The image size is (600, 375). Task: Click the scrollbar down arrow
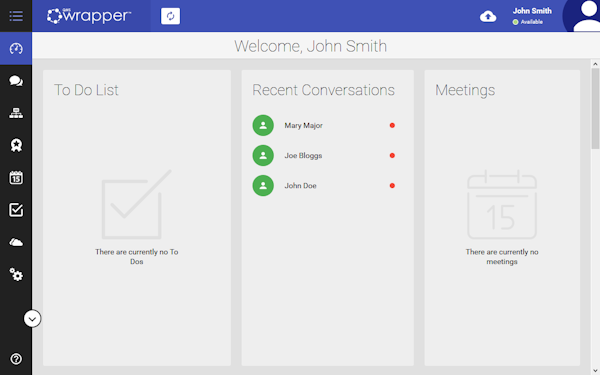pos(595,370)
